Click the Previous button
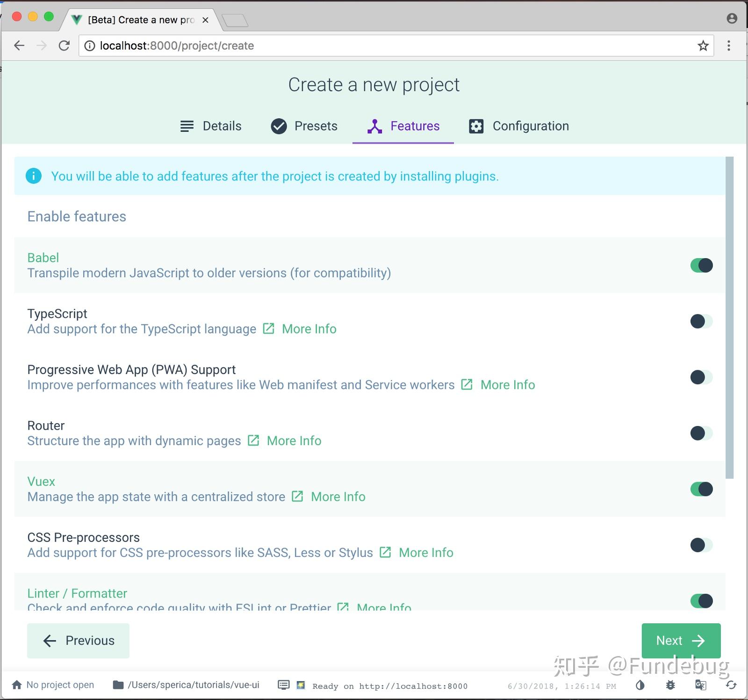748x700 pixels. point(78,641)
